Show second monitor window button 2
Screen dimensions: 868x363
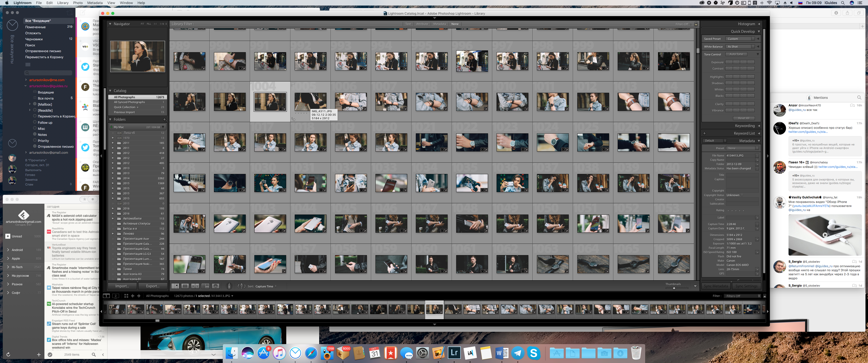[x=116, y=296]
